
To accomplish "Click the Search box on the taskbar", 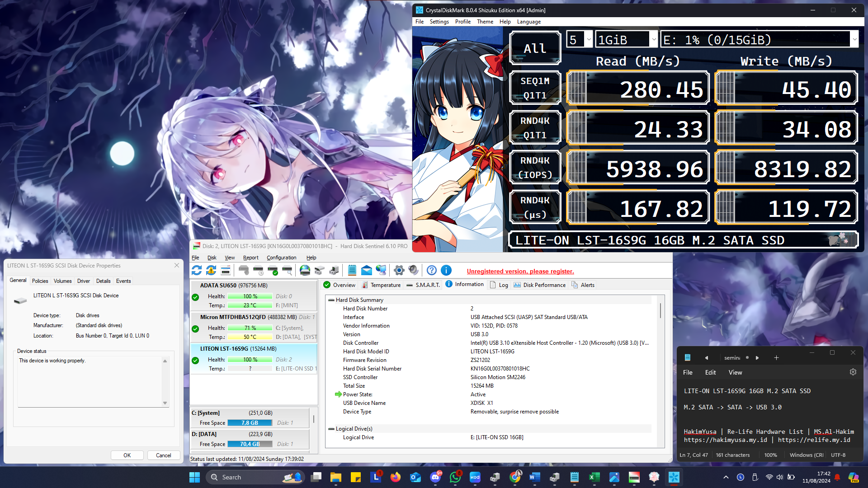I will [255, 477].
